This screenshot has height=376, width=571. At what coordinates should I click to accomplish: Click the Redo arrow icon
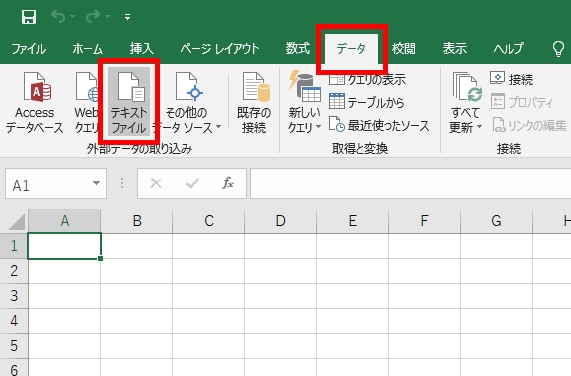pyautogui.click(x=93, y=16)
